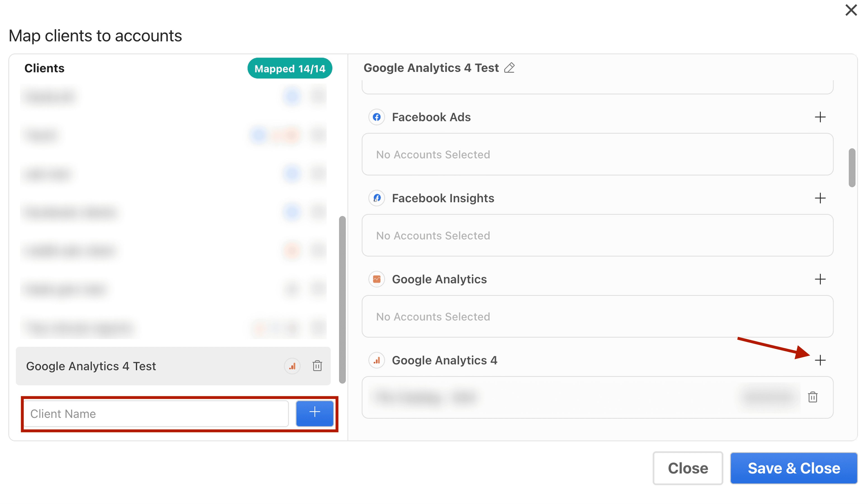Screen dimensions: 868x504
Task: Click the clients list scrollbar
Action: click(x=342, y=300)
